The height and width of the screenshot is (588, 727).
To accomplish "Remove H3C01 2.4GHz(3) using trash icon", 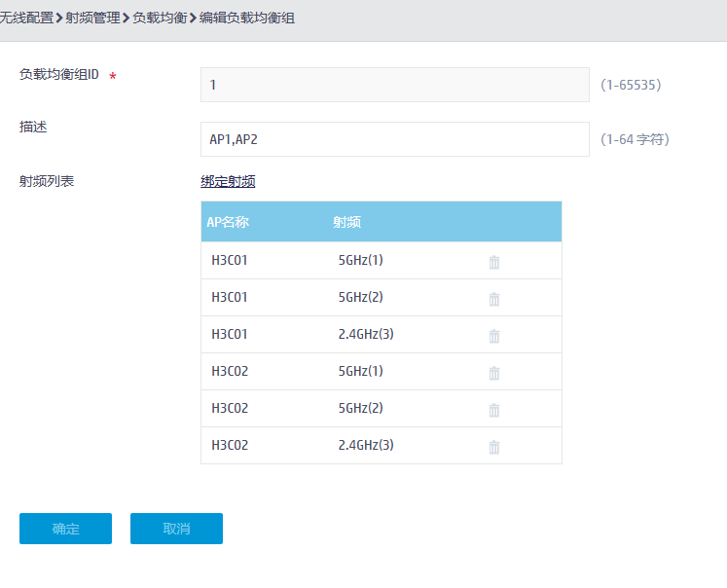I will (x=493, y=336).
